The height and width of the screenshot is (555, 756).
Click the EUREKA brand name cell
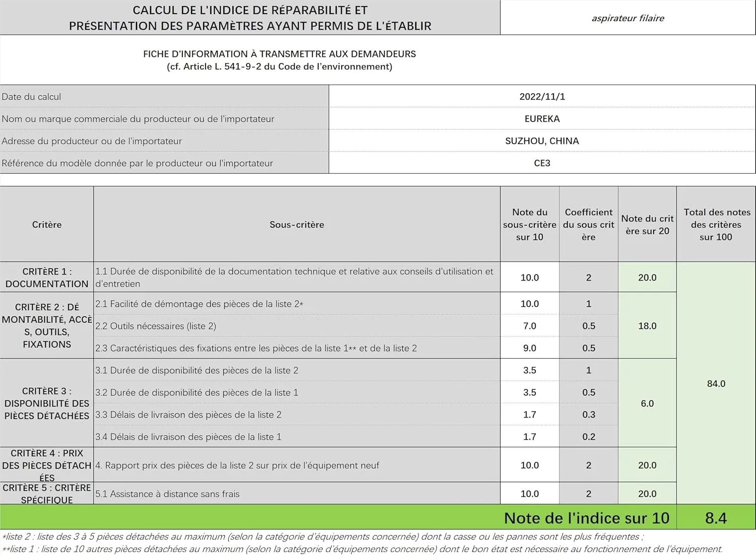coord(542,119)
